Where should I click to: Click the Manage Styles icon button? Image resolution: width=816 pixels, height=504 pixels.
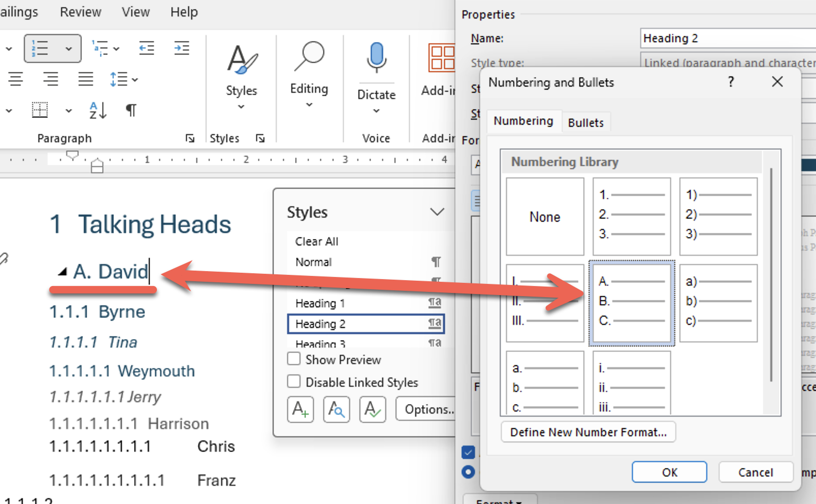372,409
